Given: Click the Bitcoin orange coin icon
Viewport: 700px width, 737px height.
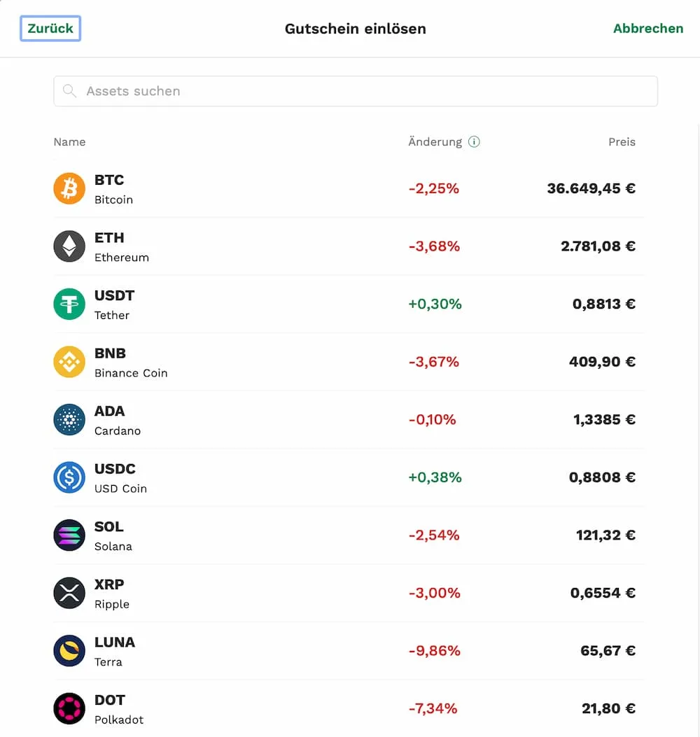Looking at the screenshot, I should pos(69,188).
